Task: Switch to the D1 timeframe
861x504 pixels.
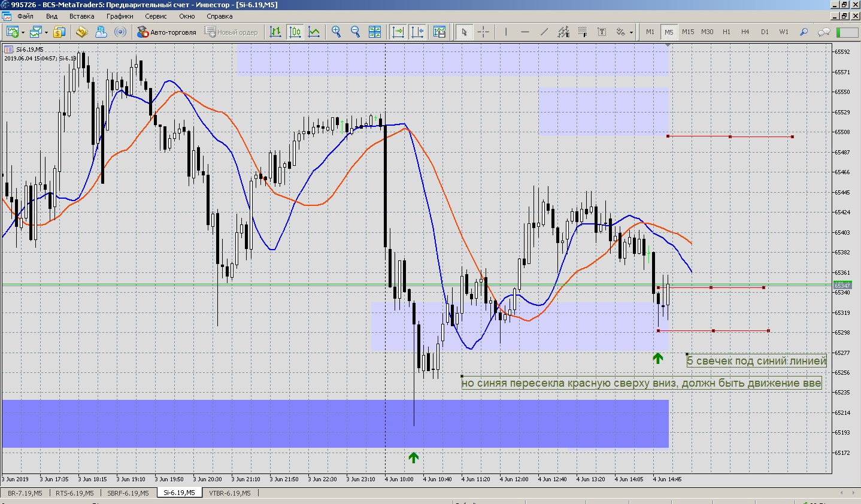Action: [x=765, y=32]
